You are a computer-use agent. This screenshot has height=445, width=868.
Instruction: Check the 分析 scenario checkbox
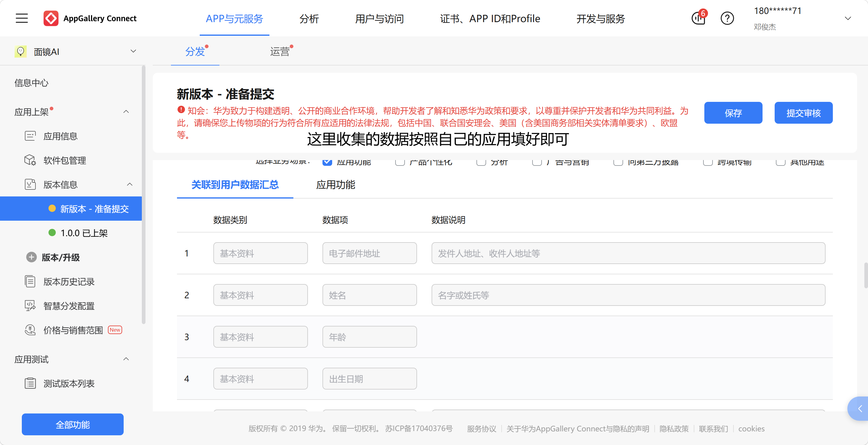(x=481, y=162)
